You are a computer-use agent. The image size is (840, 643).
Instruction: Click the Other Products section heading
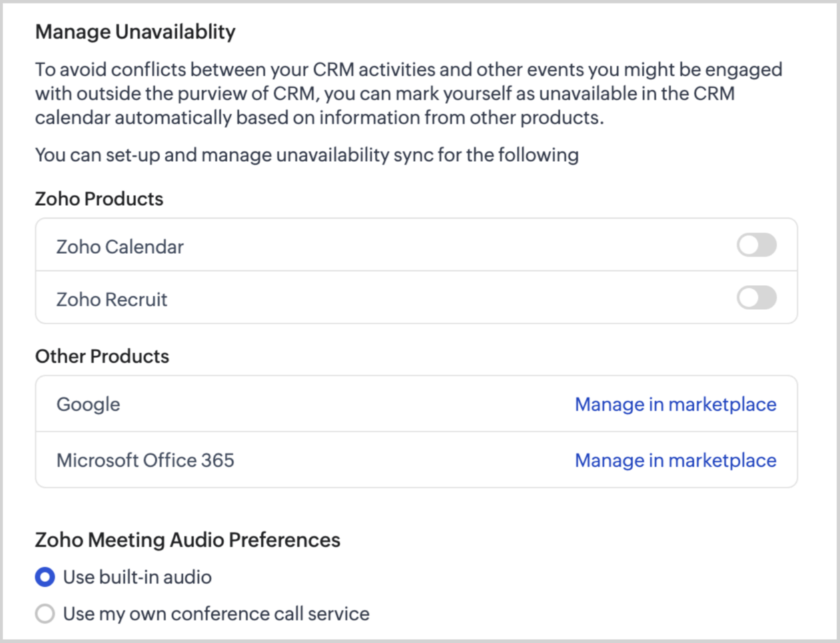point(101,356)
